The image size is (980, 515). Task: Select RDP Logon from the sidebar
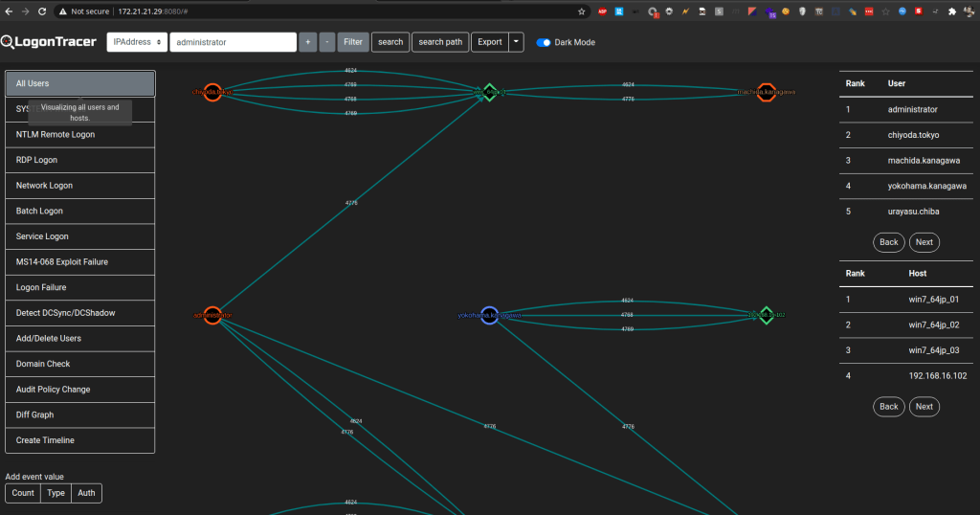[79, 160]
